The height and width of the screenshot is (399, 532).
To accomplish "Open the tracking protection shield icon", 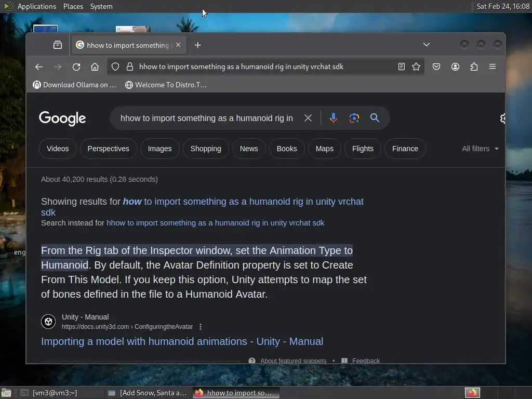I will (115, 67).
